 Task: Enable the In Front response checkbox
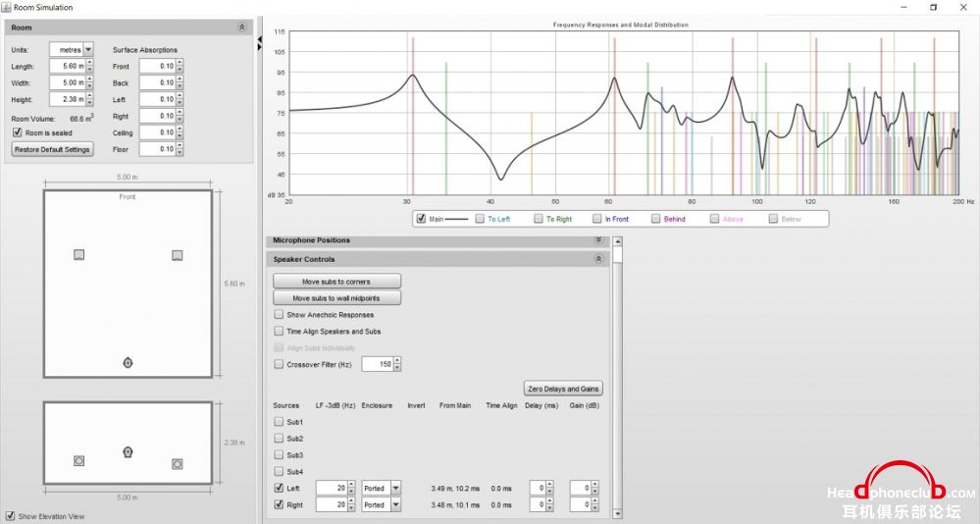(x=596, y=218)
